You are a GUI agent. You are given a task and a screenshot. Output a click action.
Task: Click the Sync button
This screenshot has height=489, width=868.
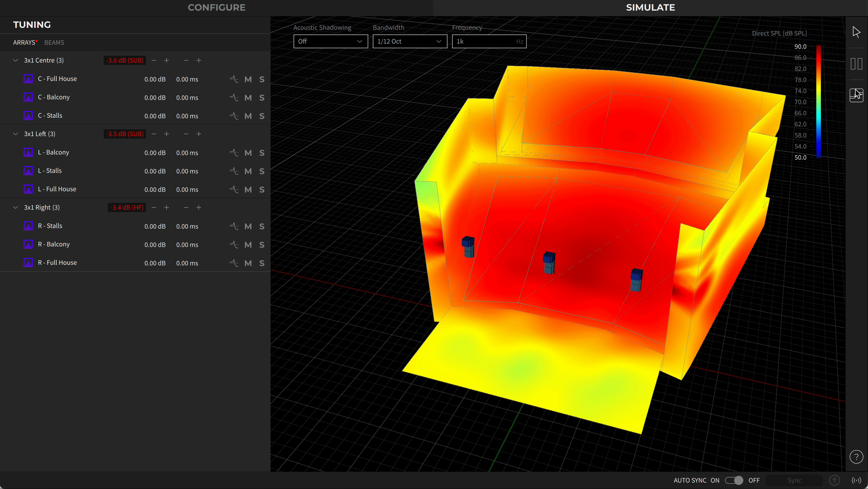(794, 480)
